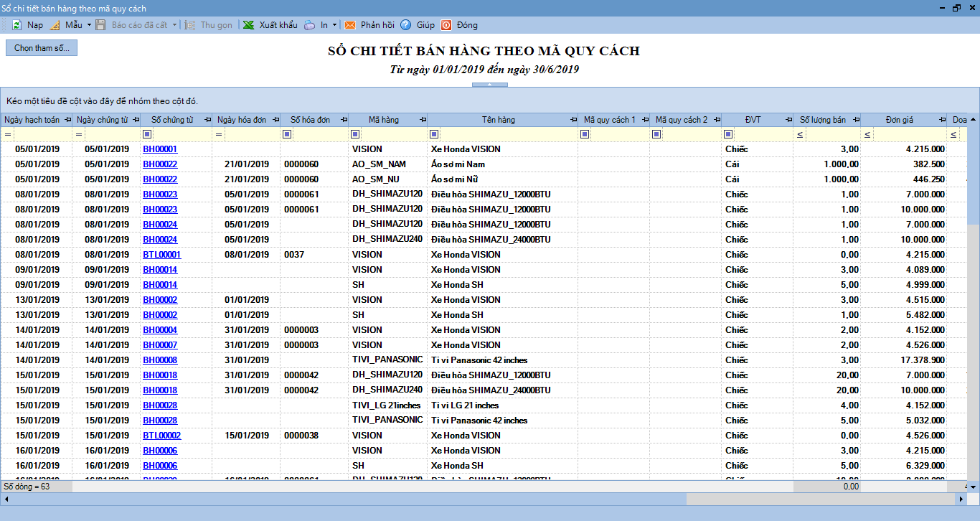The height and width of the screenshot is (521, 980).
Task: Click the In printer icon
Action: 309,25
